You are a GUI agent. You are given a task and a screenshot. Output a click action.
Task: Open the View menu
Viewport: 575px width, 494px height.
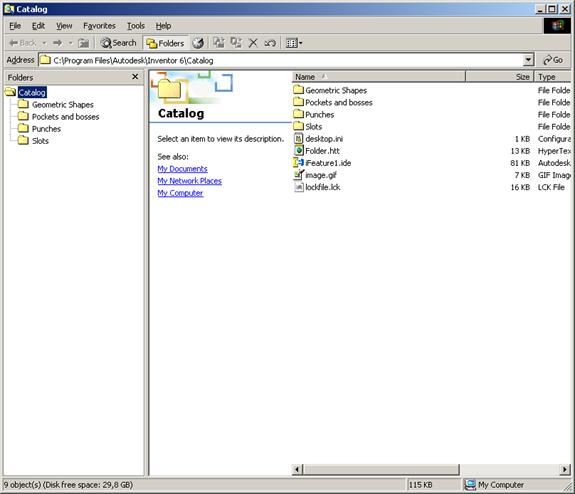coord(64,26)
